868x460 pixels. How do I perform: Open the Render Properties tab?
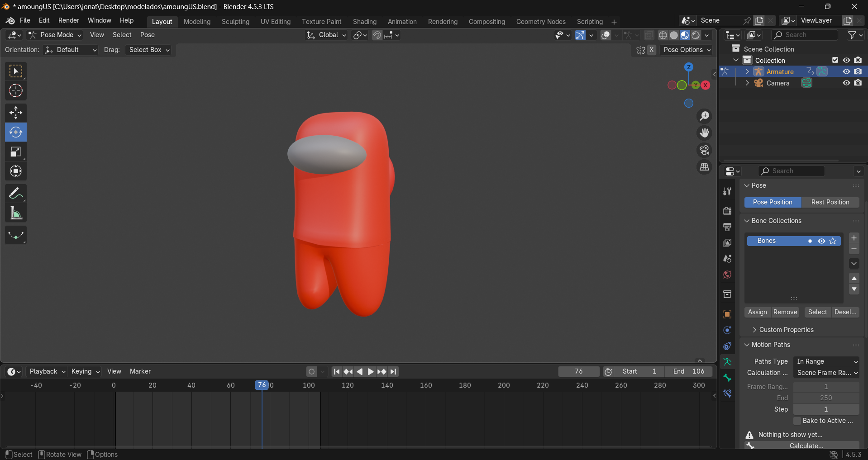(727, 210)
